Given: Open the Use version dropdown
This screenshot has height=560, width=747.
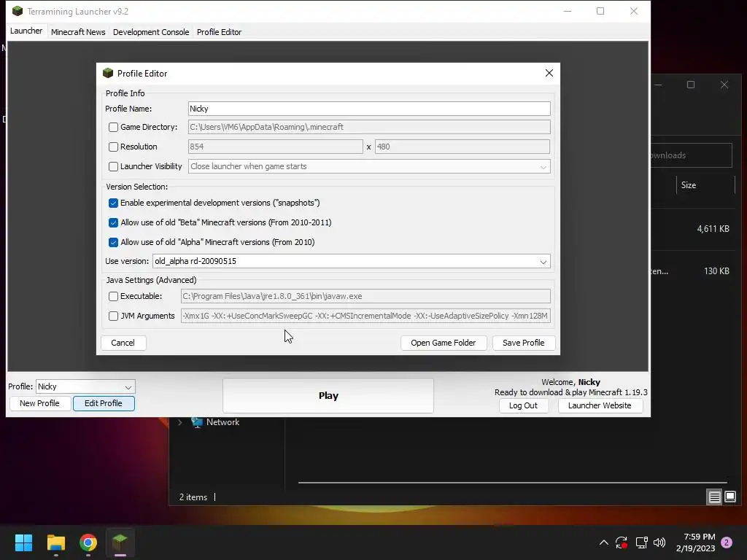Looking at the screenshot, I should pyautogui.click(x=352, y=261).
